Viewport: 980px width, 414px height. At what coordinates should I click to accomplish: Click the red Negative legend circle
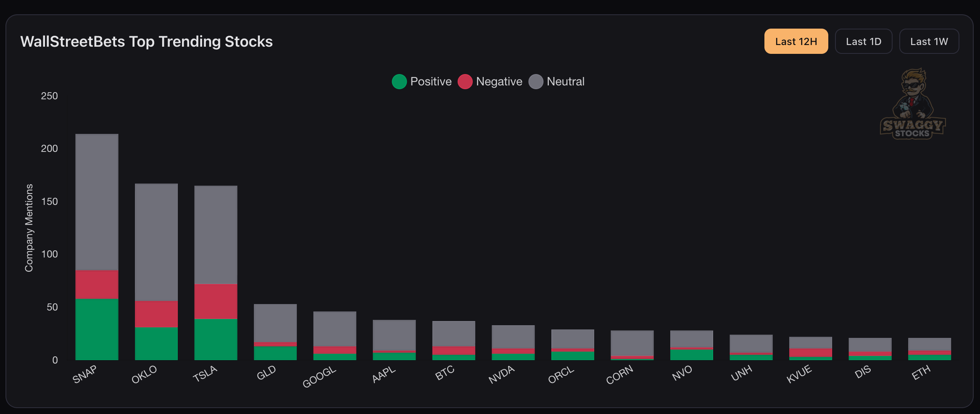coord(465,82)
